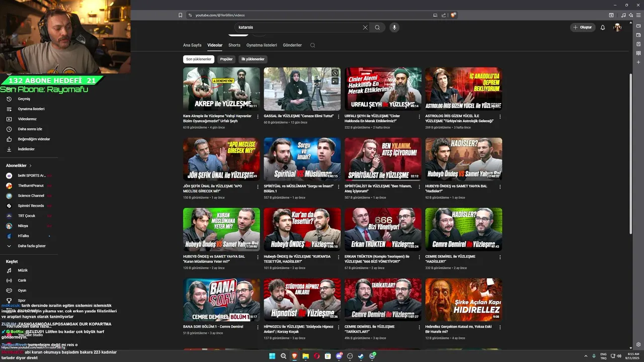Select Popüler sort chip
Screen dimensions: 644x362
click(x=226, y=59)
